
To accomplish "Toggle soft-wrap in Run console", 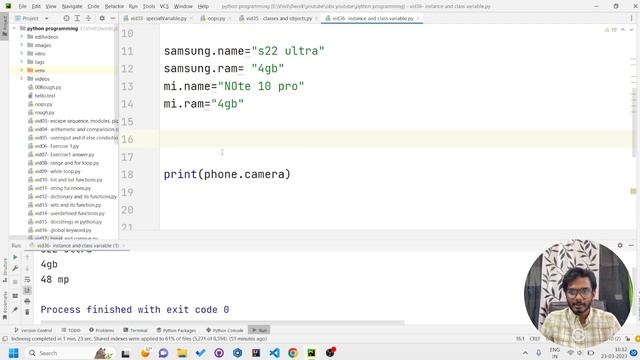I will (x=27, y=280).
